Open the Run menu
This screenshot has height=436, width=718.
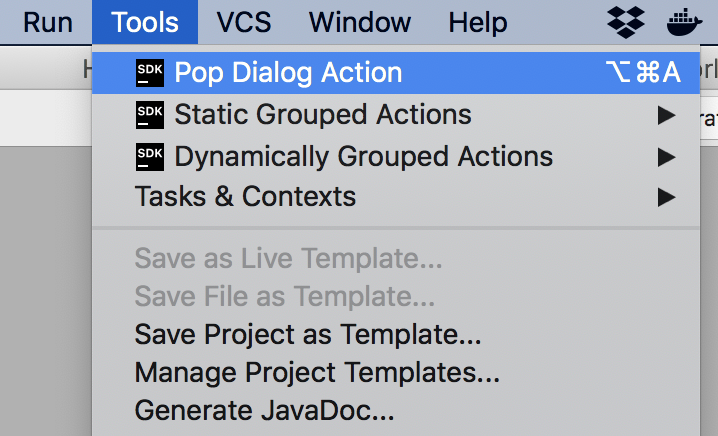tap(48, 21)
